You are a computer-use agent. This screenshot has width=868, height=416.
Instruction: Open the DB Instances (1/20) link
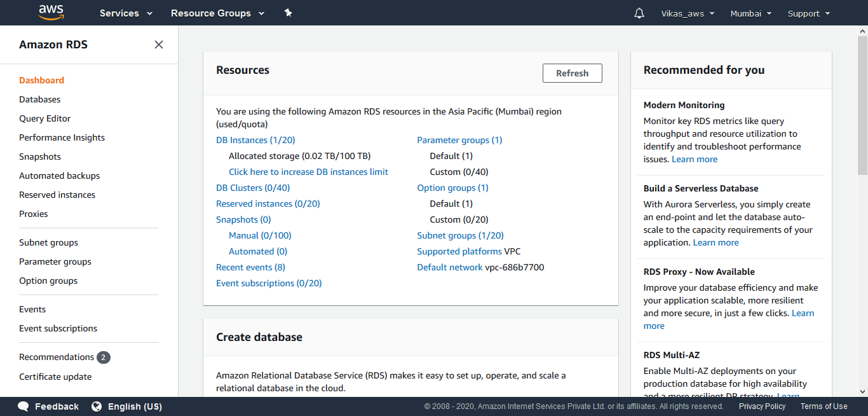[x=255, y=140]
